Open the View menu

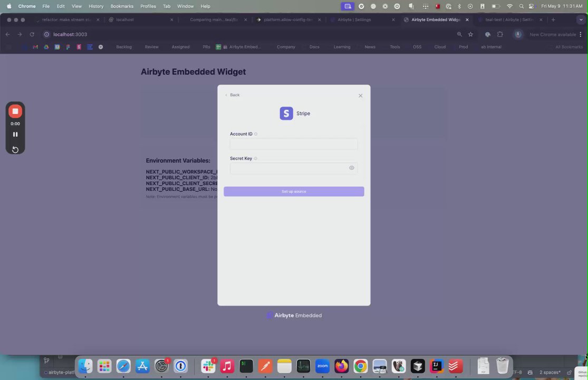[76, 6]
